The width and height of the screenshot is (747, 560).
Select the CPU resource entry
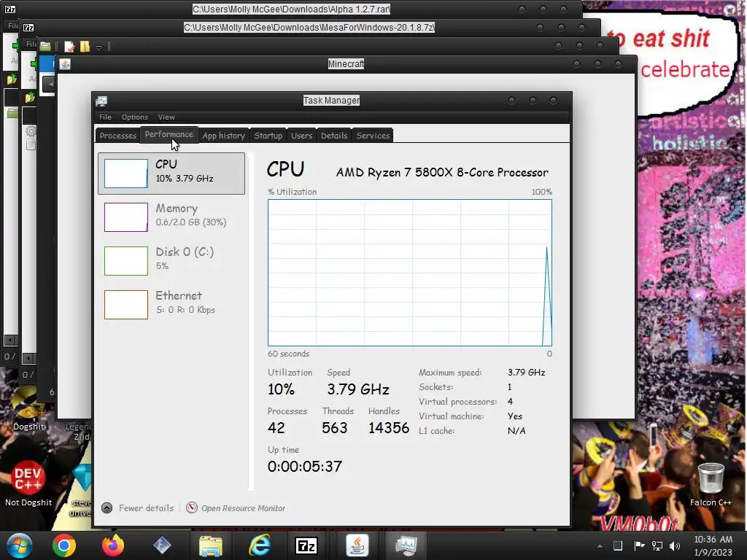(171, 174)
